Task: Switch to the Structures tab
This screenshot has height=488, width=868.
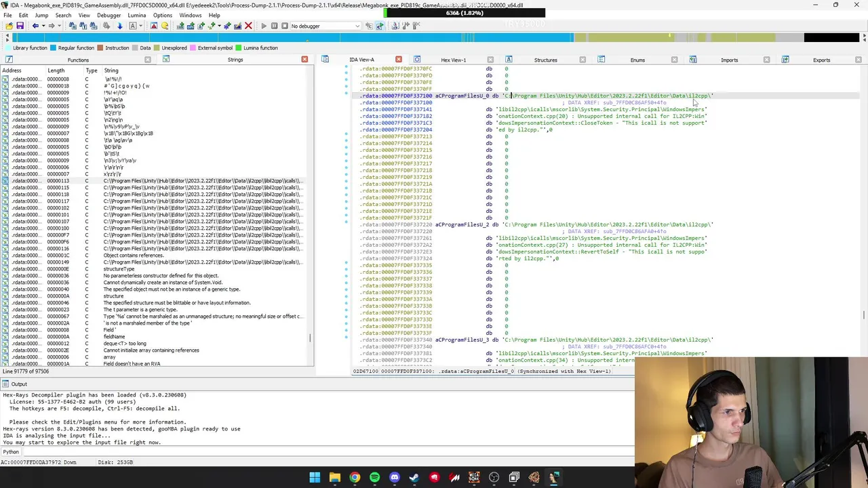Action: 545,60
